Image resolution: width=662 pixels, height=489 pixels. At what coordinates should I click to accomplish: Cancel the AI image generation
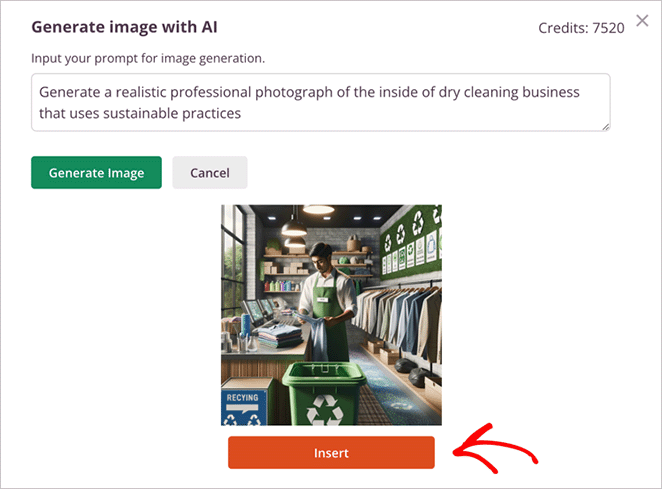click(210, 173)
